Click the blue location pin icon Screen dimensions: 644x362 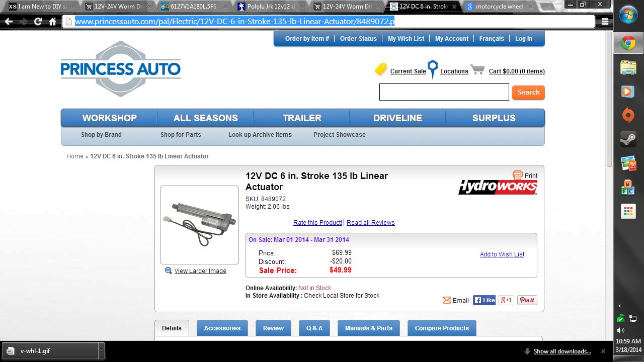[x=432, y=69]
